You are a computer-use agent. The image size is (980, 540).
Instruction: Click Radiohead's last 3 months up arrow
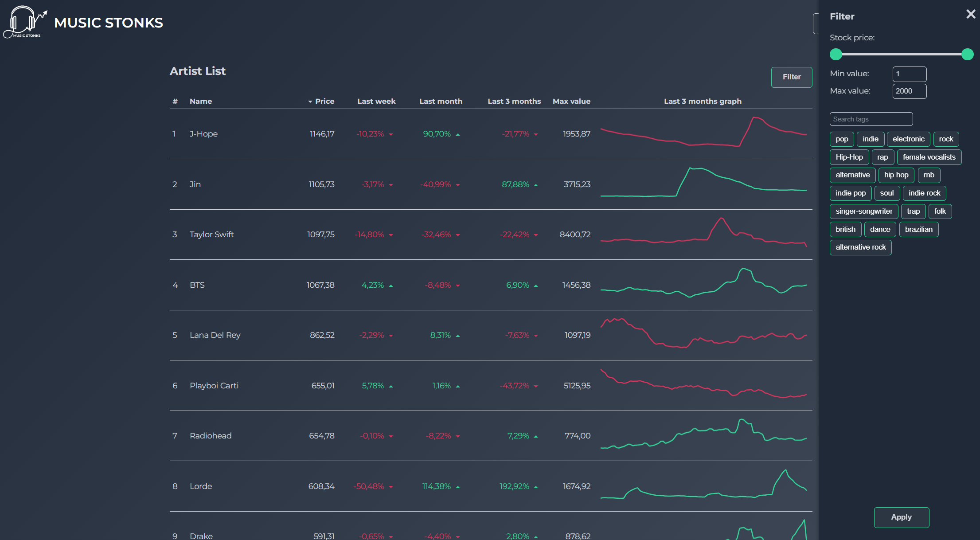coord(536,436)
